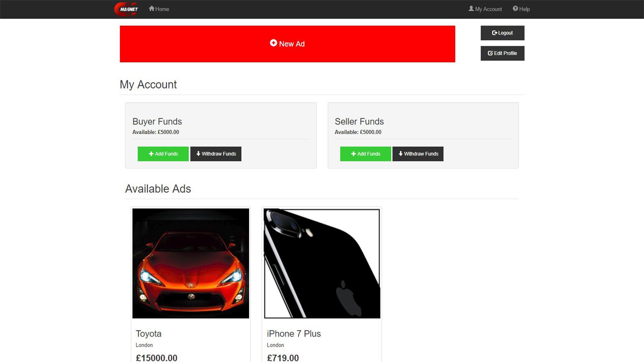
Task: Withdraw funds from Buyer Funds
Action: tap(216, 154)
